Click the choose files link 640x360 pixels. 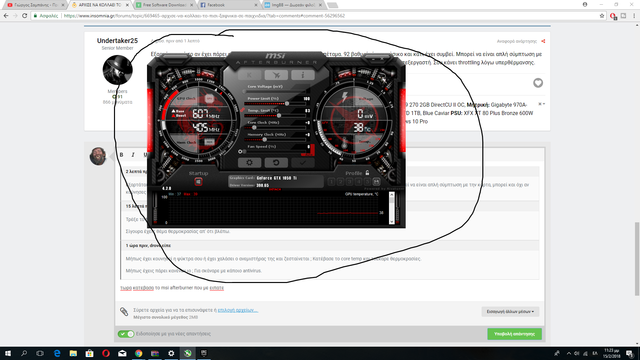point(238,310)
